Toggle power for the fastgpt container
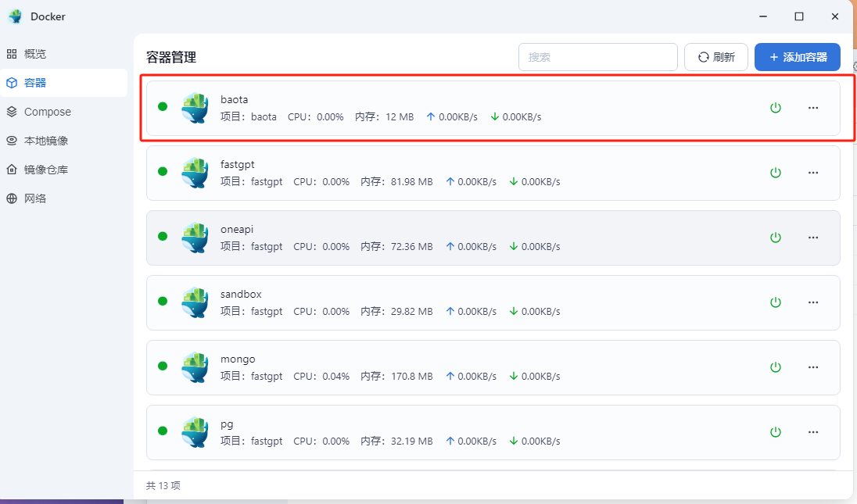 (775, 173)
